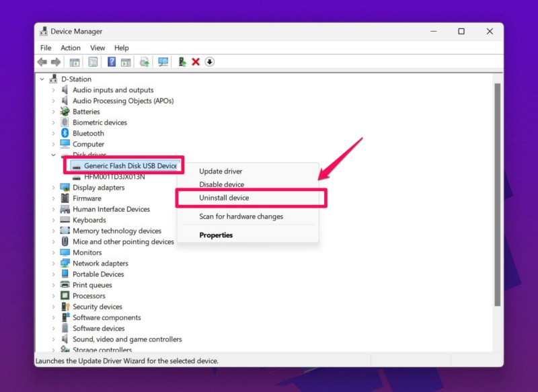The width and height of the screenshot is (538, 392).
Task: Click the black down-arrow circle toolbar icon
Action: coord(209,62)
